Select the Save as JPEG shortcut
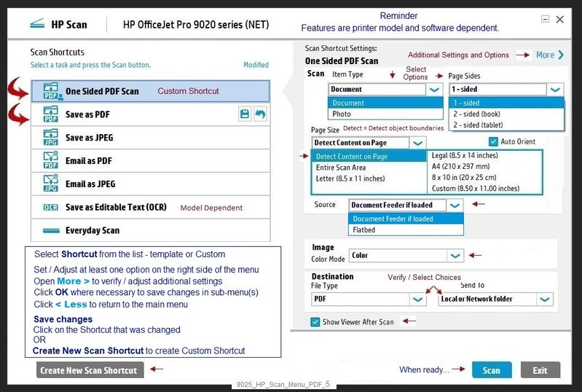This screenshot has height=392, width=582. 150,138
